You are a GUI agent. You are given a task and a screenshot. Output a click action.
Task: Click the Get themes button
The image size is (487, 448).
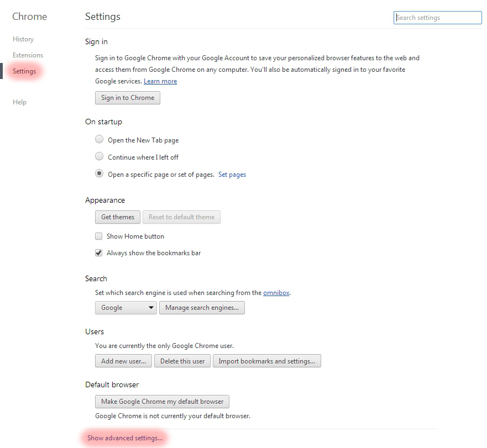point(118,217)
